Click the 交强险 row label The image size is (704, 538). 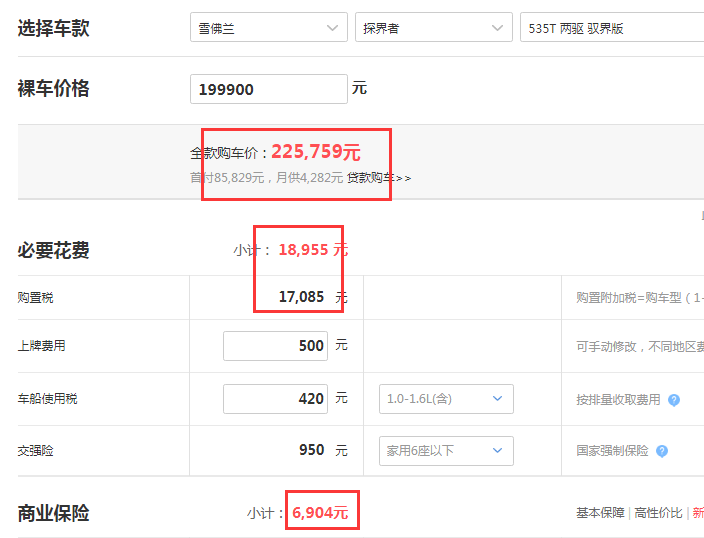(35, 451)
